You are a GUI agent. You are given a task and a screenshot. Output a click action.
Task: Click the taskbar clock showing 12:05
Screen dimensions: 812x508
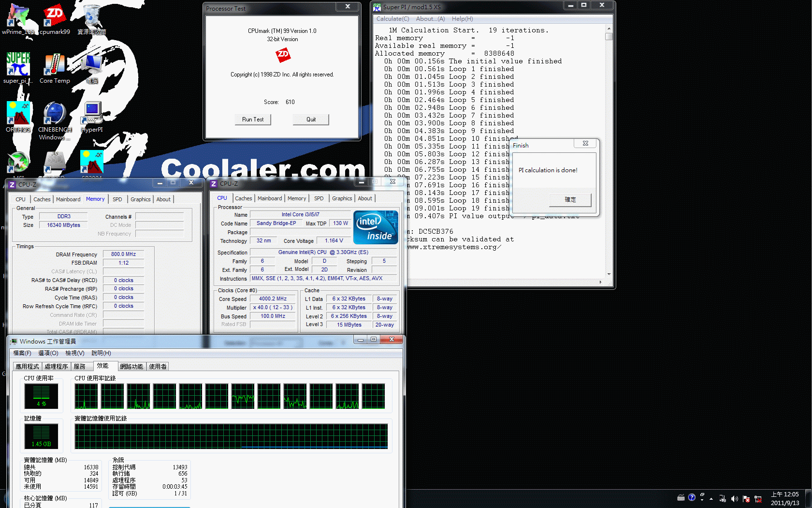click(785, 499)
